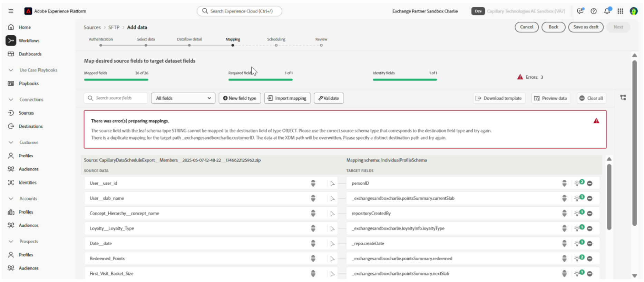Show recommendations for pointsSummary.redeemed field

pyautogui.click(x=579, y=258)
